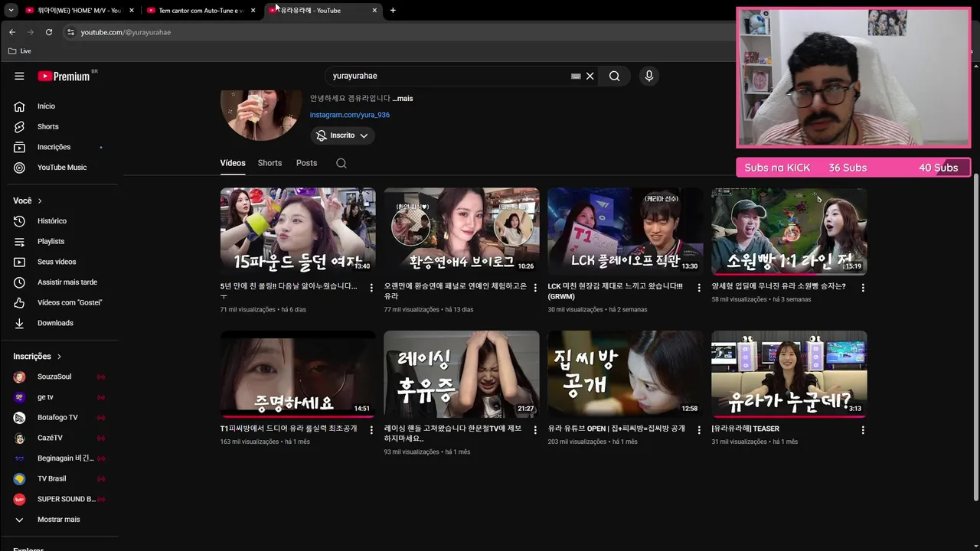Play the 유라가 누군데? thumbnail
The width and height of the screenshot is (980, 551).
pos(789,374)
